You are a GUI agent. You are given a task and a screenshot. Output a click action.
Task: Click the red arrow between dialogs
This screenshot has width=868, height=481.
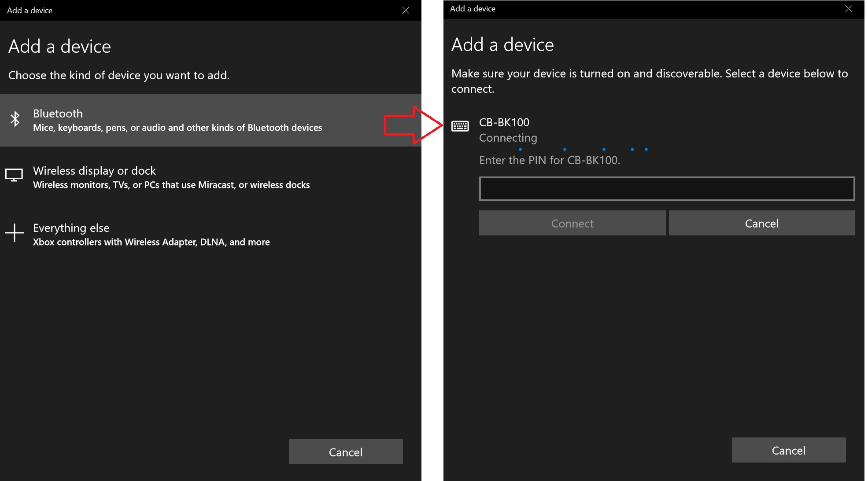[413, 125]
